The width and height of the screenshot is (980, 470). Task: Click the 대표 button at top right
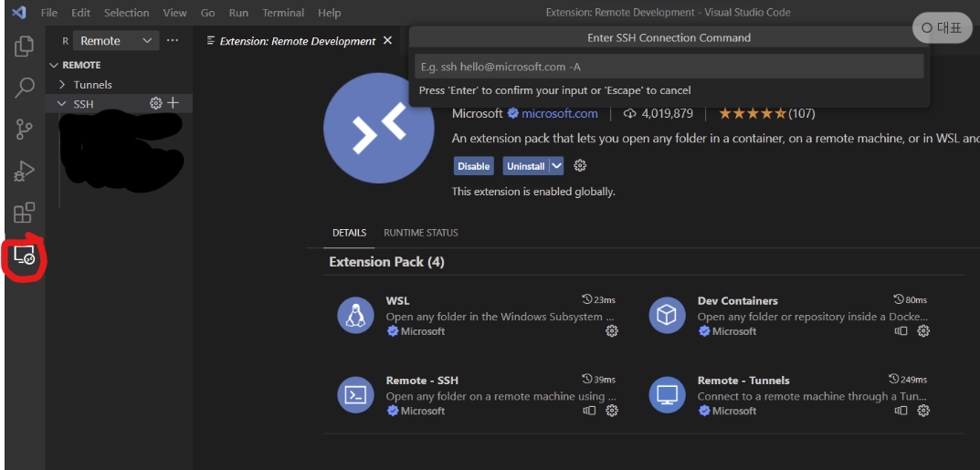942,28
